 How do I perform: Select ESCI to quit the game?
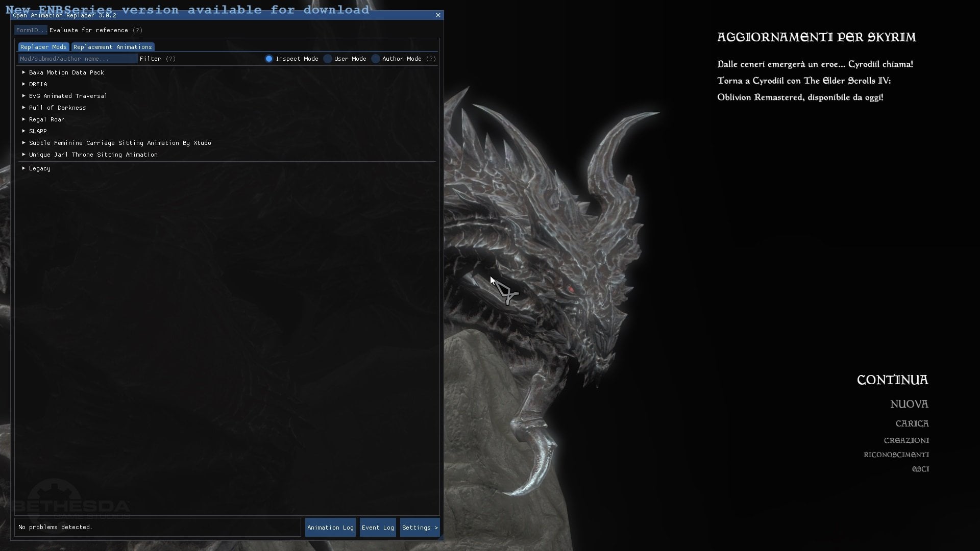(x=920, y=469)
